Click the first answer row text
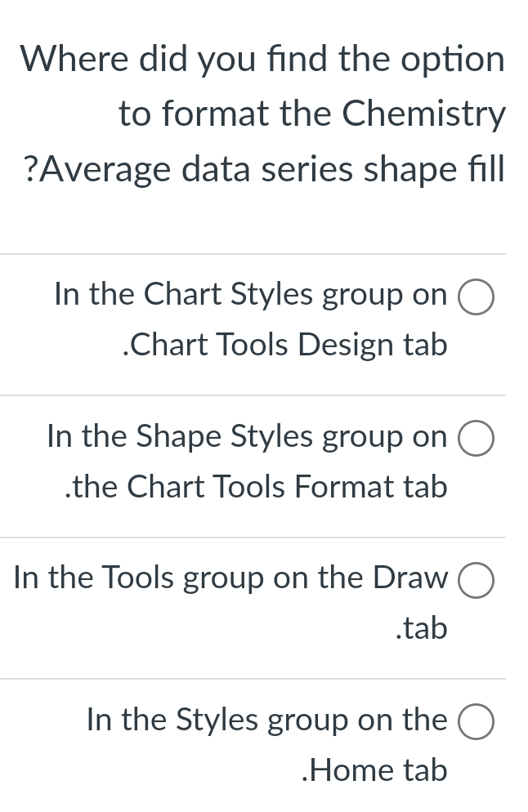Screen dimensions: 528x812 point(251,319)
